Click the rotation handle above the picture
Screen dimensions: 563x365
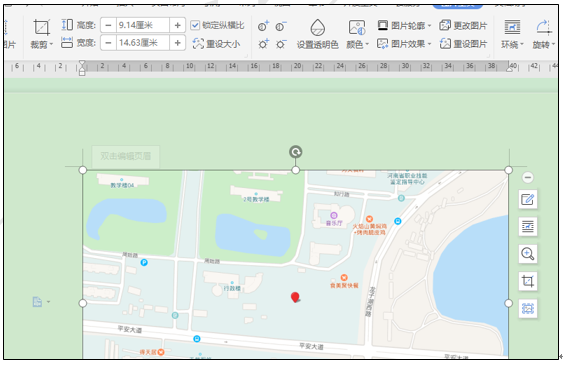coord(296,152)
